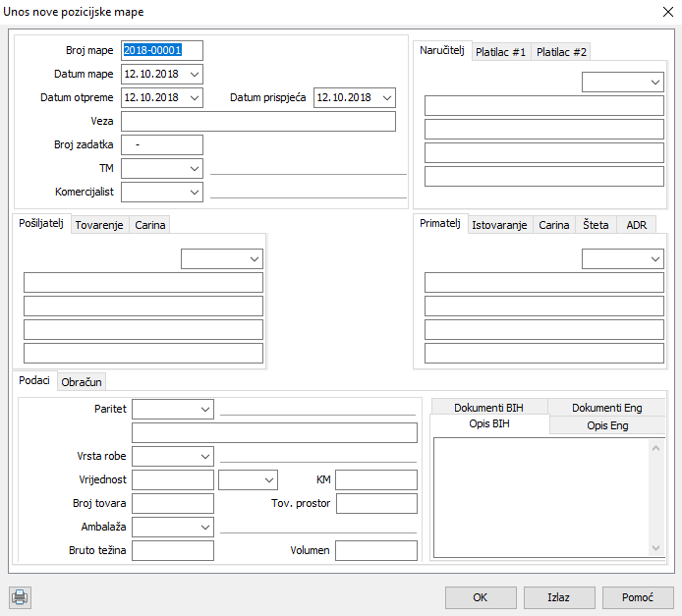Screen dimensions: 682x616
Task: Expand the Datum otpreme date picker
Action: click(194, 98)
